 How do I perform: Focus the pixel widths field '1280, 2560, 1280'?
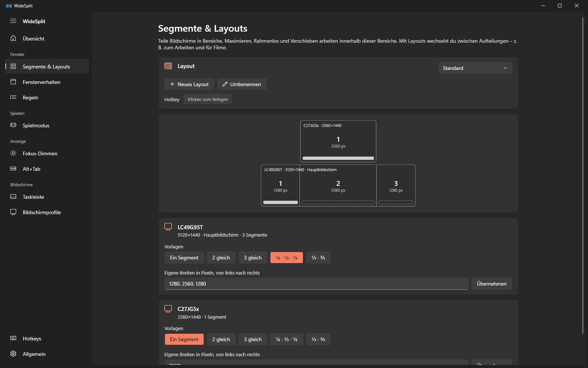(316, 284)
